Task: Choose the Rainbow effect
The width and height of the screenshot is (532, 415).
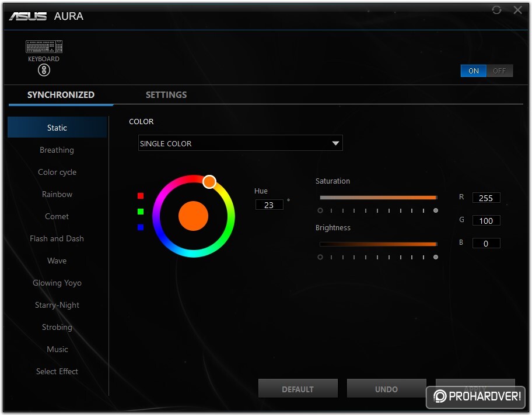Action: pyautogui.click(x=57, y=194)
